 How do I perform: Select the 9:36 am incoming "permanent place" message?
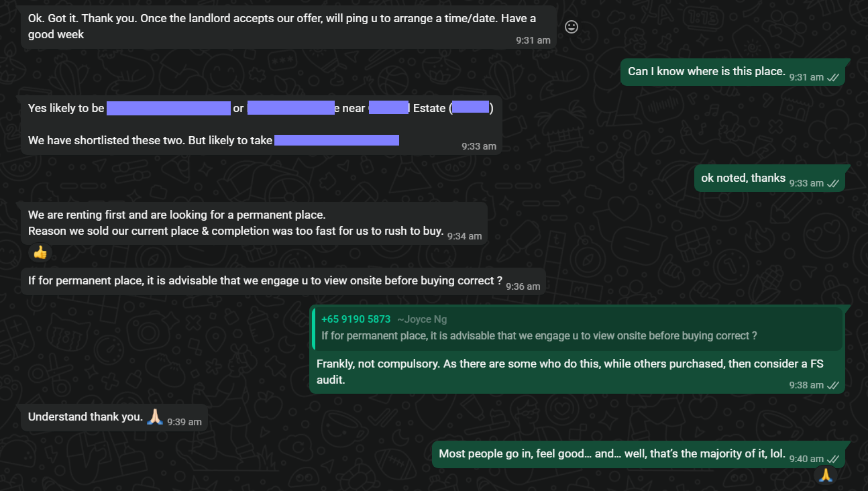coord(265,280)
